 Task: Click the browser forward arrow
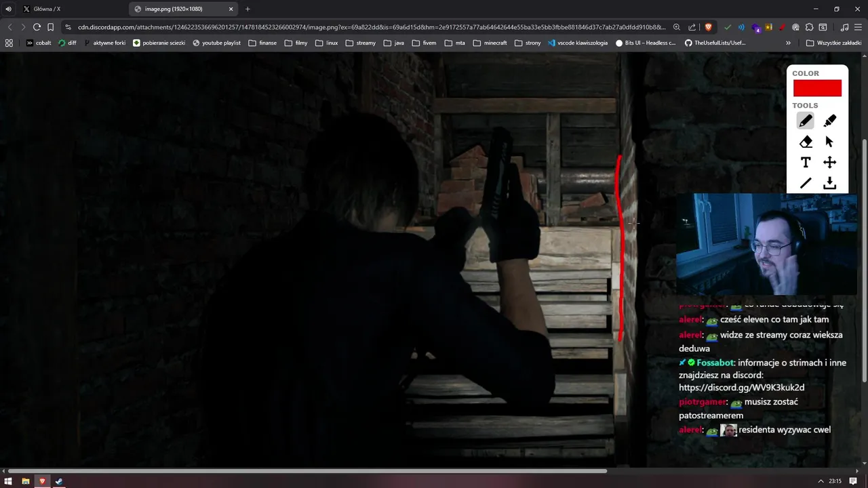23,27
